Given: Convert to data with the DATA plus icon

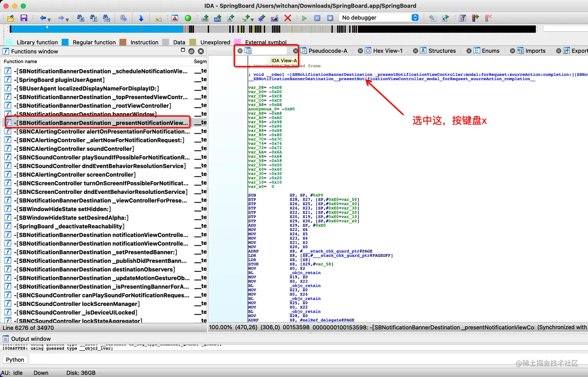Looking at the screenshot, I should tap(218, 18).
